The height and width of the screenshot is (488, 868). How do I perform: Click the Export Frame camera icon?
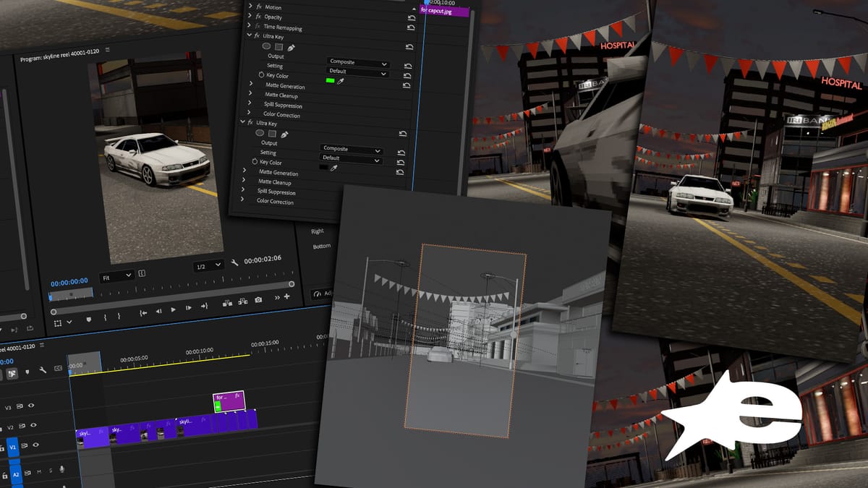point(258,299)
